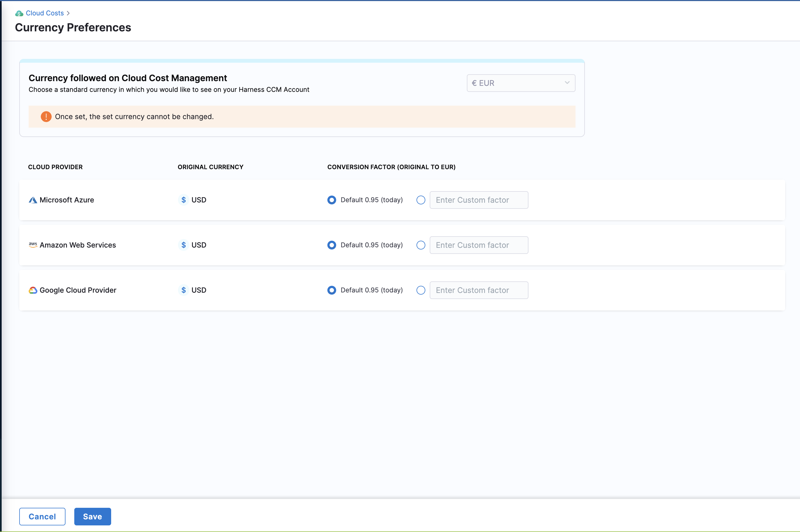The height and width of the screenshot is (532, 800).
Task: Click the dollar icon in Google Cloud row
Action: 183,290
